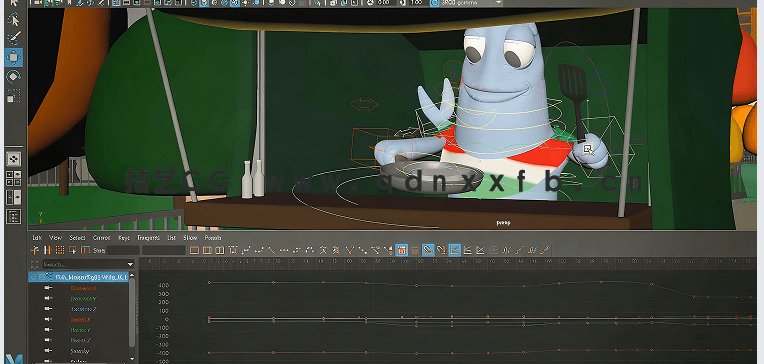
Task: Apply Auto tangents to keys
Action: pos(232,250)
